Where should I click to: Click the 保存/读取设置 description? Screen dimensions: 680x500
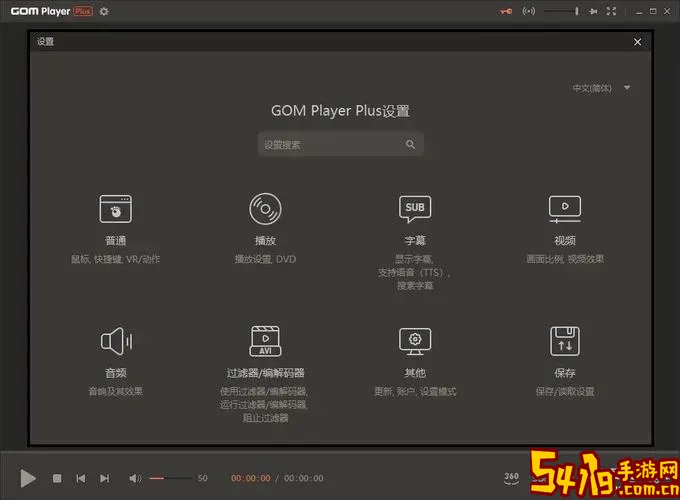tap(565, 392)
